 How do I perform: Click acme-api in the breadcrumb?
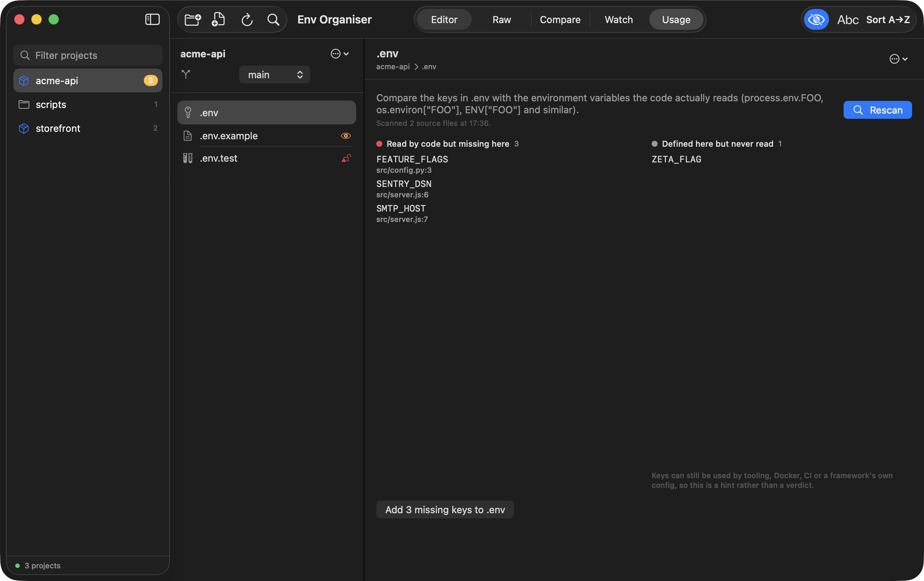point(393,67)
